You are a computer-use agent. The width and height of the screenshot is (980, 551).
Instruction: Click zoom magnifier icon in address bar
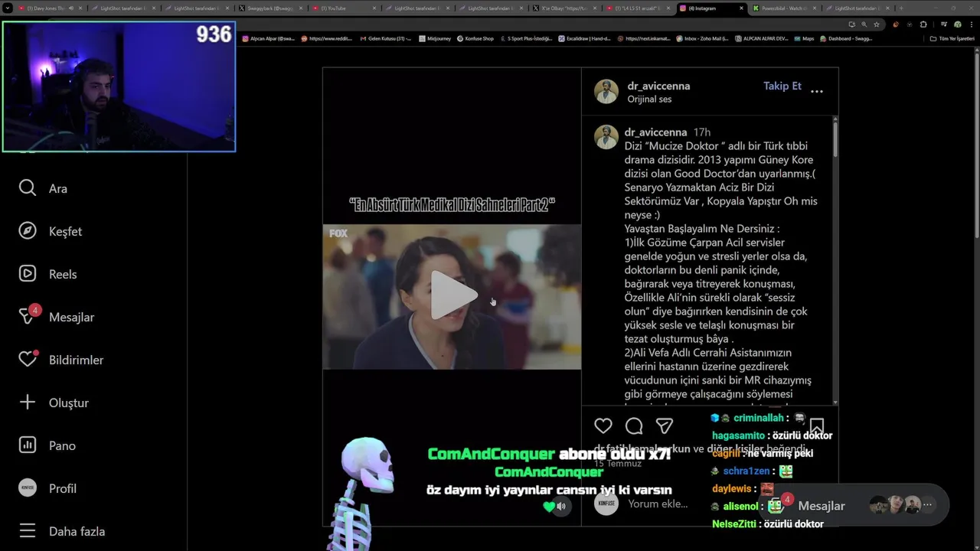[x=864, y=24]
